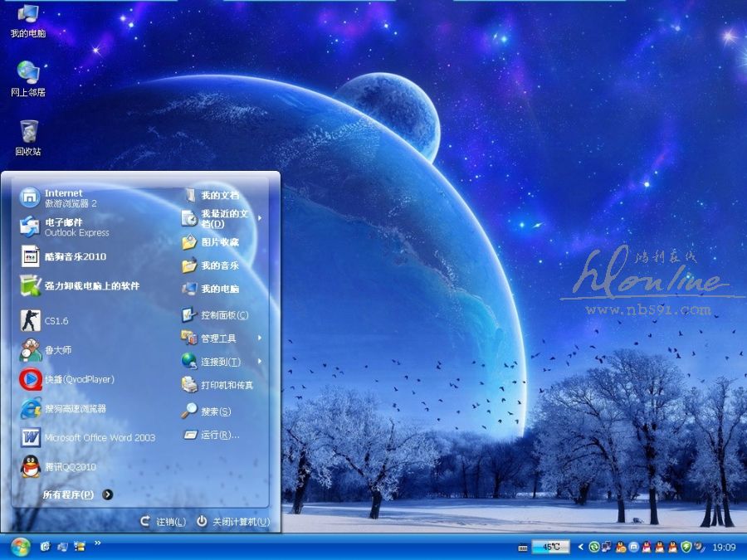This screenshot has height=560, width=747.
Task: Click the 注销(L) log off button
Action: pyautogui.click(x=163, y=521)
